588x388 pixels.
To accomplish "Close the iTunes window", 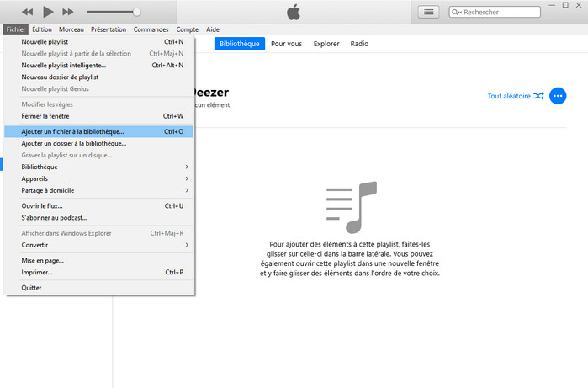I will pos(579,5).
